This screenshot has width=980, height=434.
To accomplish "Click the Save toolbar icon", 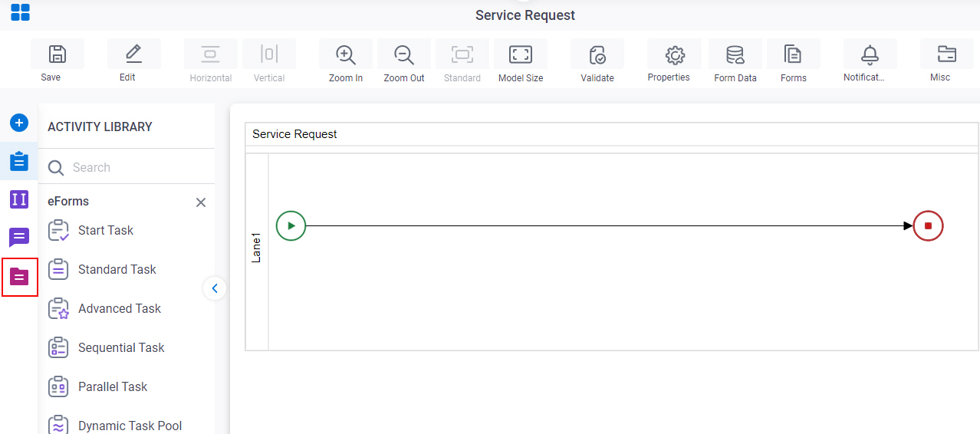I will tap(57, 54).
